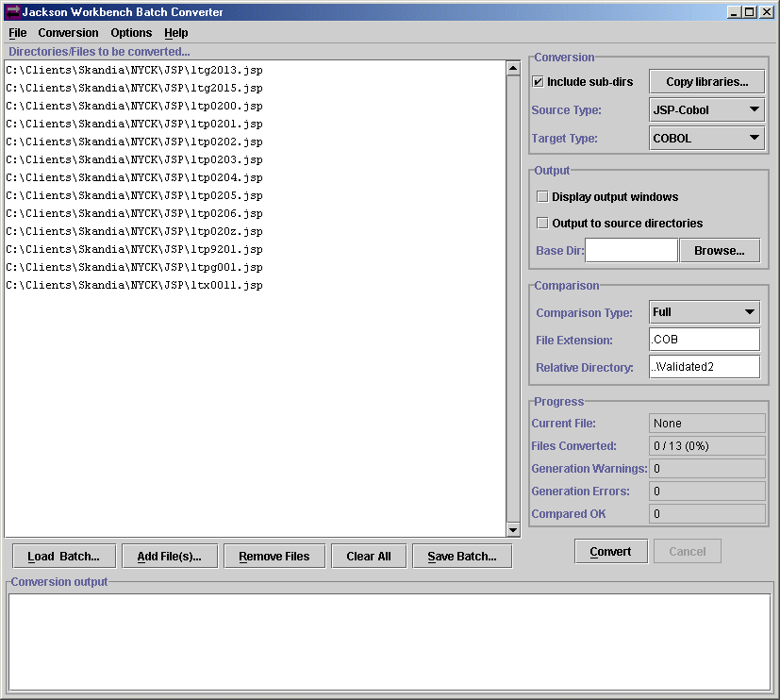Enable Display output windows checkbox
Image resolution: width=780 pixels, height=700 pixels.
tap(542, 197)
